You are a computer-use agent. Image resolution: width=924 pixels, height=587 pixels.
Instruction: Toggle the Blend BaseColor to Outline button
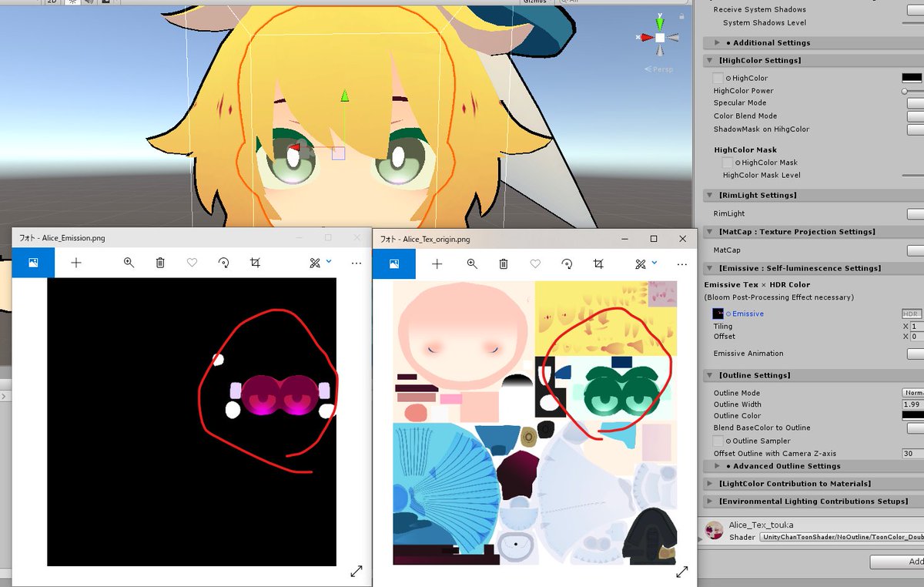coord(916,428)
